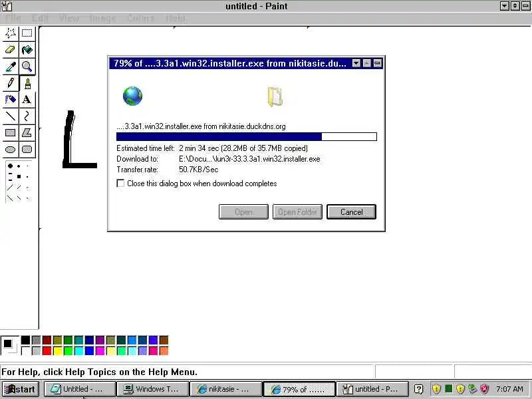Viewport: 532px width, 399px height.
Task: Click the Open button in download dialog
Action: click(x=243, y=211)
